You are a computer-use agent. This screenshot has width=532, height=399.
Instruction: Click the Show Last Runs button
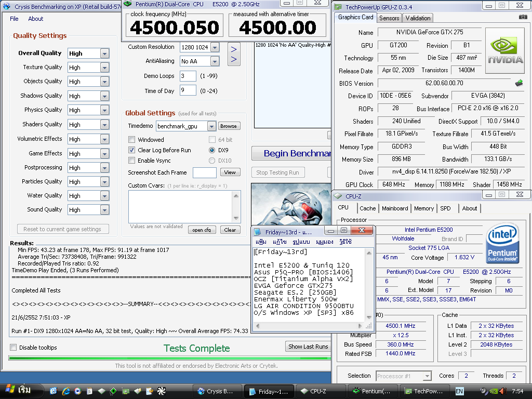(x=308, y=347)
